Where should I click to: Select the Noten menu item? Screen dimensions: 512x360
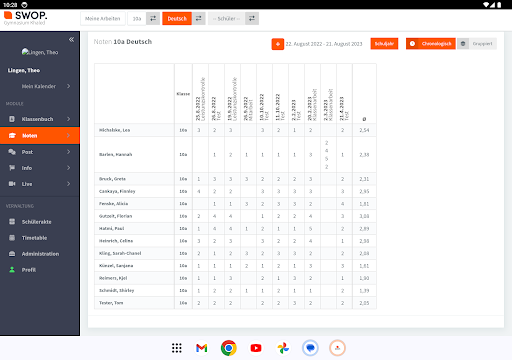(x=40, y=135)
